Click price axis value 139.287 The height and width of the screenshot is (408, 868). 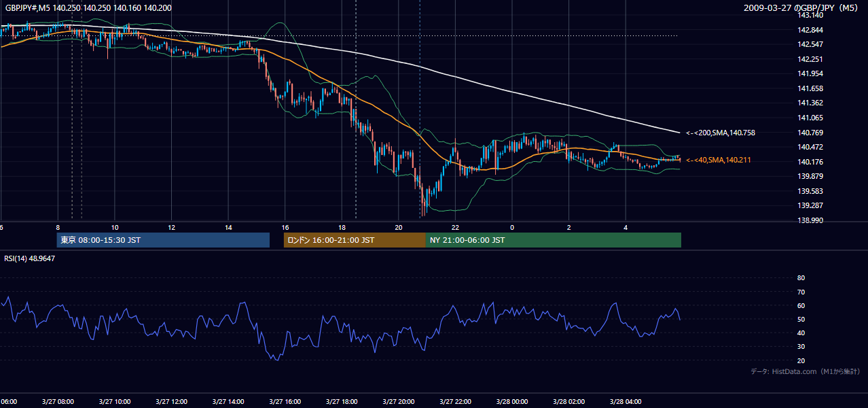pyautogui.click(x=810, y=205)
